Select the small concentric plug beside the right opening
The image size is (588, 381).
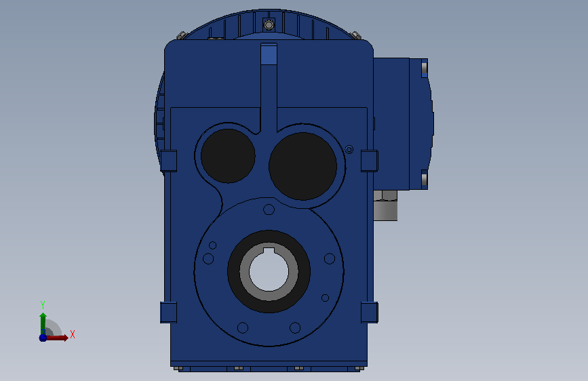(349, 150)
